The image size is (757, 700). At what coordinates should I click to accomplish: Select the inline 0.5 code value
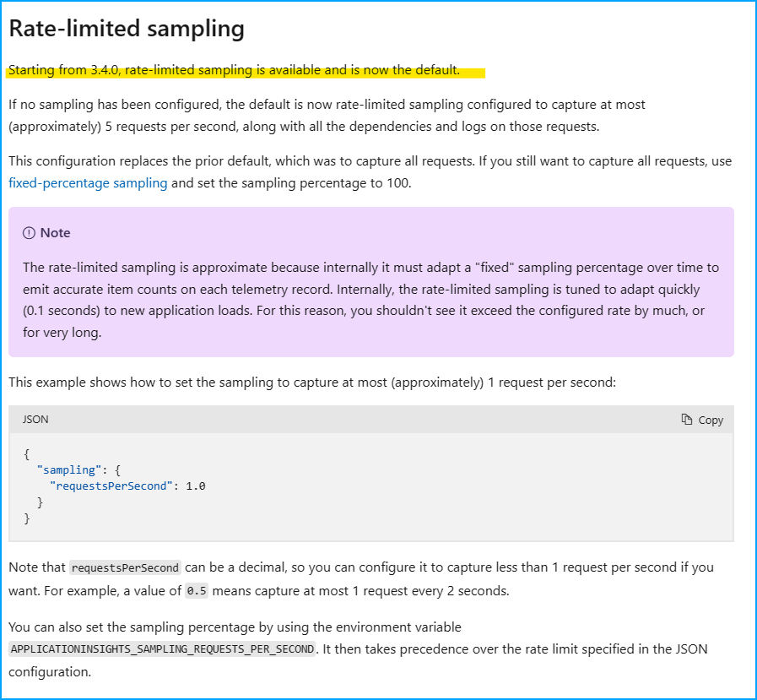pos(196,590)
